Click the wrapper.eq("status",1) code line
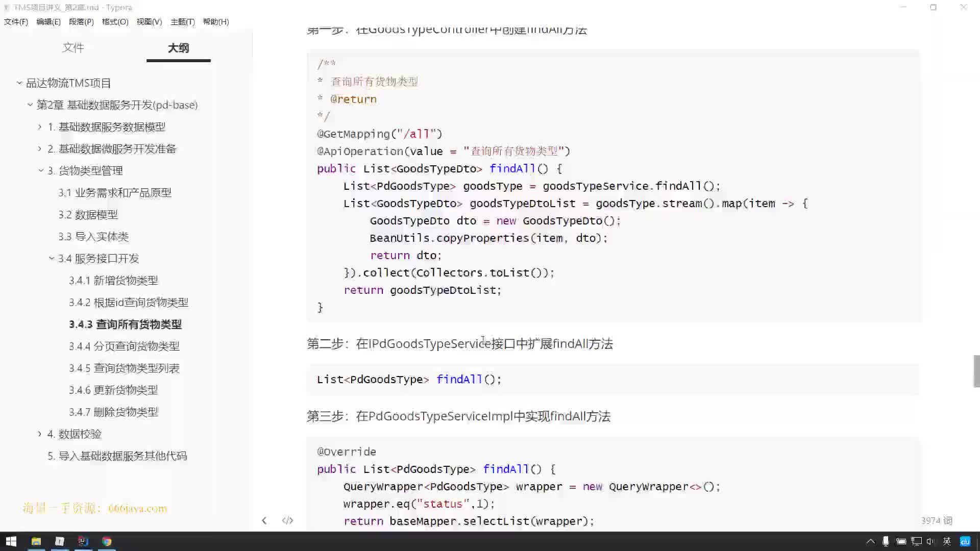This screenshot has height=551, width=980. pyautogui.click(x=419, y=504)
